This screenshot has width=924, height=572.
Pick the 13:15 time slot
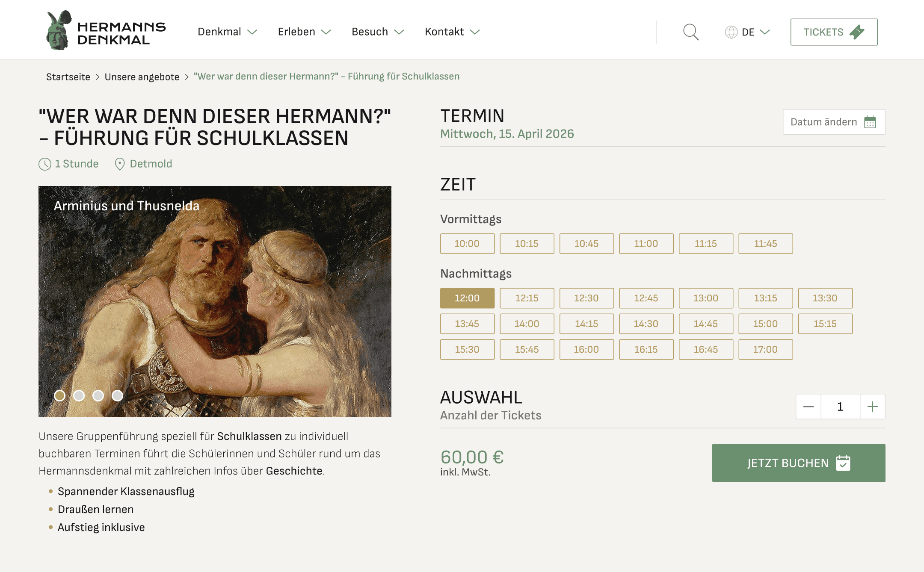pyautogui.click(x=766, y=298)
